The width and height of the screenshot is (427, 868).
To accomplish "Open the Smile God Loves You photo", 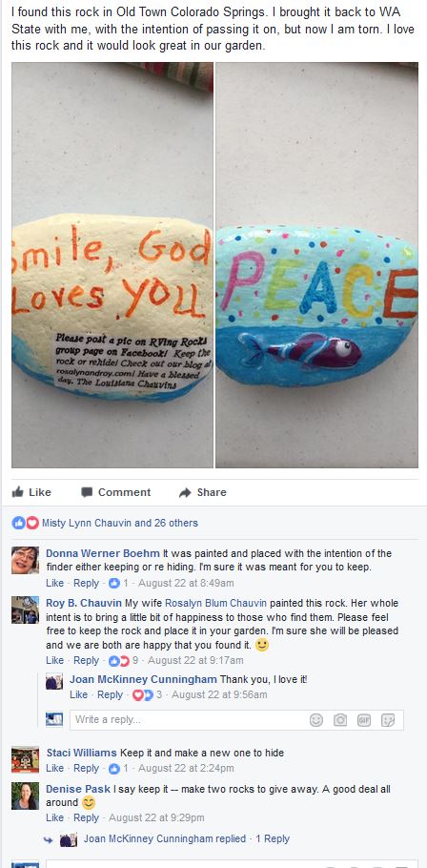I will 112,265.
